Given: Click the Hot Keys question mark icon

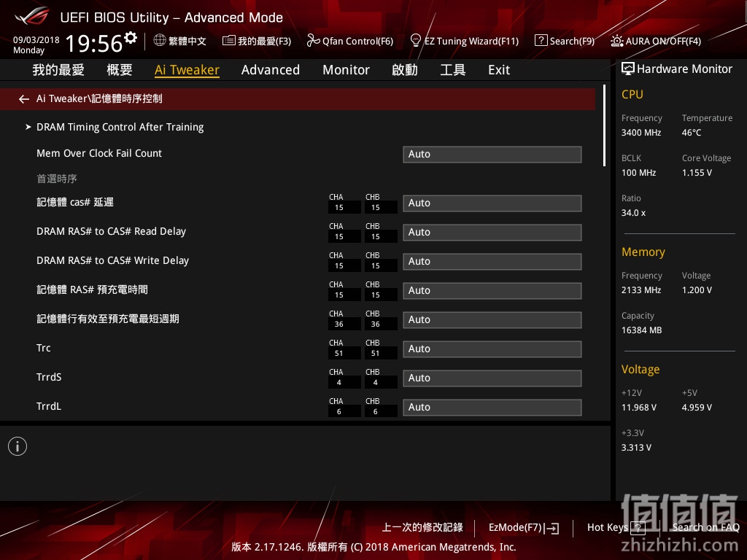Looking at the screenshot, I should point(638,528).
